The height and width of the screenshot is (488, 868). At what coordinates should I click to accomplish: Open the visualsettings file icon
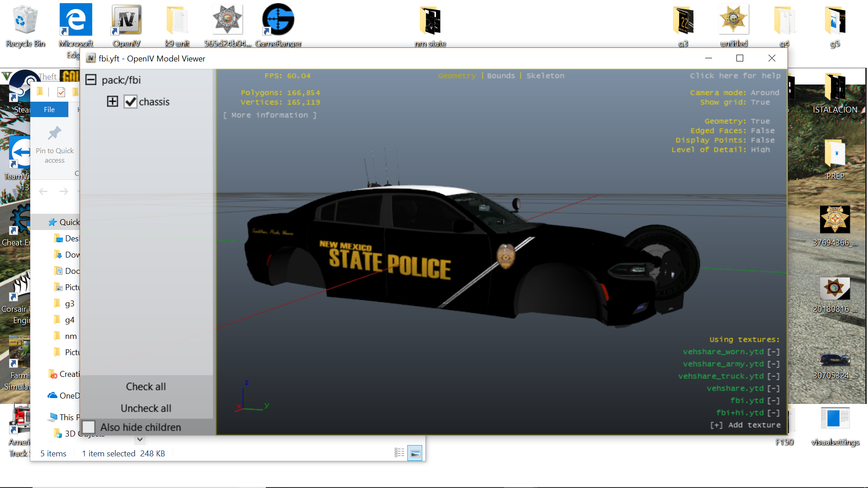tap(835, 418)
